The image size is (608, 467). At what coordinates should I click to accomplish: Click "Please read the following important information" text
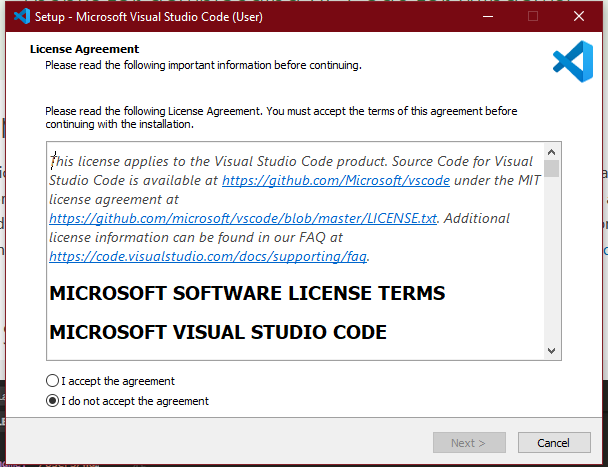pyautogui.click(x=203, y=65)
